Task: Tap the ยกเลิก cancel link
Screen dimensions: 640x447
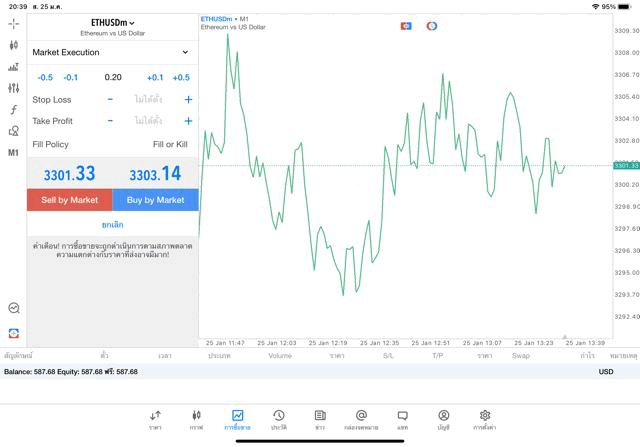Action: pos(112,225)
